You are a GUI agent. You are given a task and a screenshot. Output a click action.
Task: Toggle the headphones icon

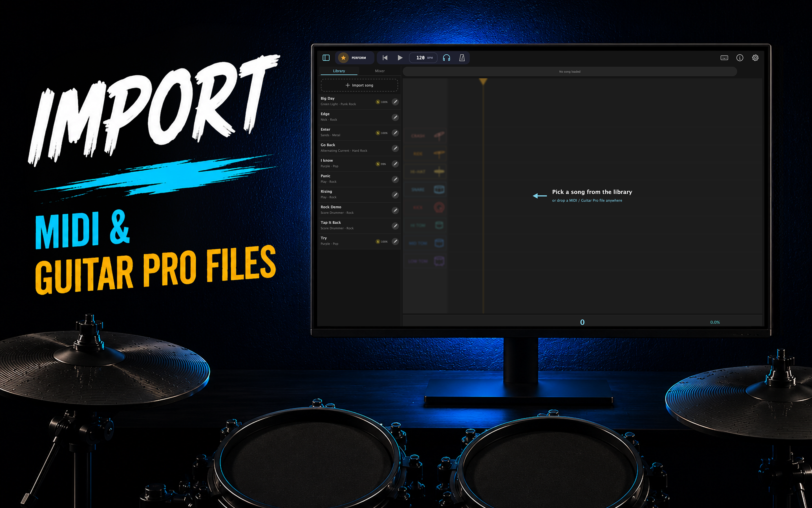pos(446,58)
